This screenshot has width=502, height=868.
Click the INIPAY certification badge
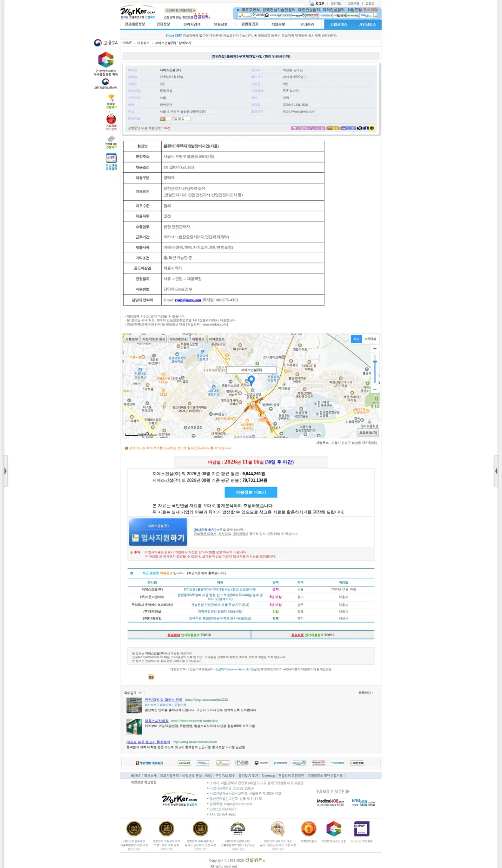coord(362,829)
